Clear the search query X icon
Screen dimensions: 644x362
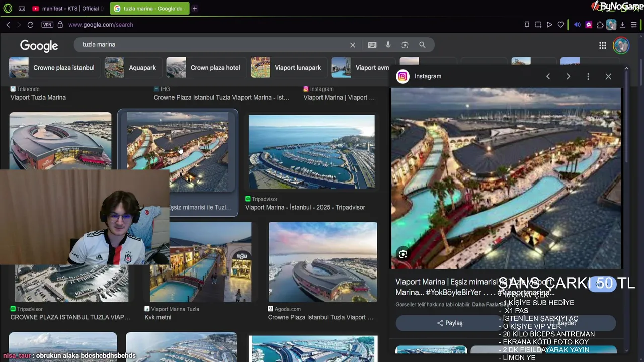point(353,45)
